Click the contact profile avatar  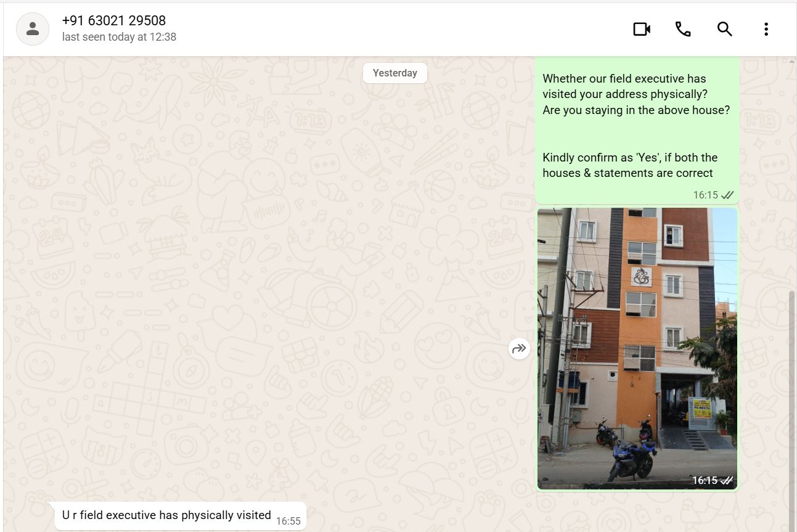[x=33, y=29]
